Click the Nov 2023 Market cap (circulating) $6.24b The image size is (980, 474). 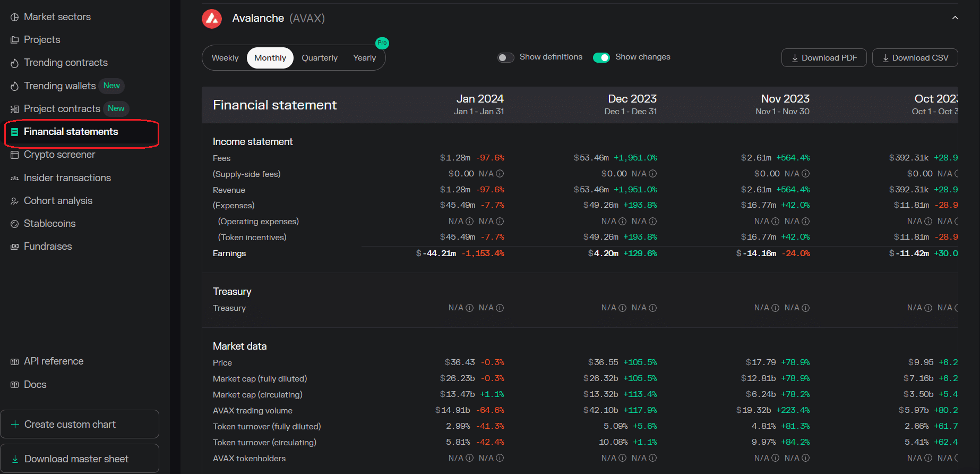761,394
